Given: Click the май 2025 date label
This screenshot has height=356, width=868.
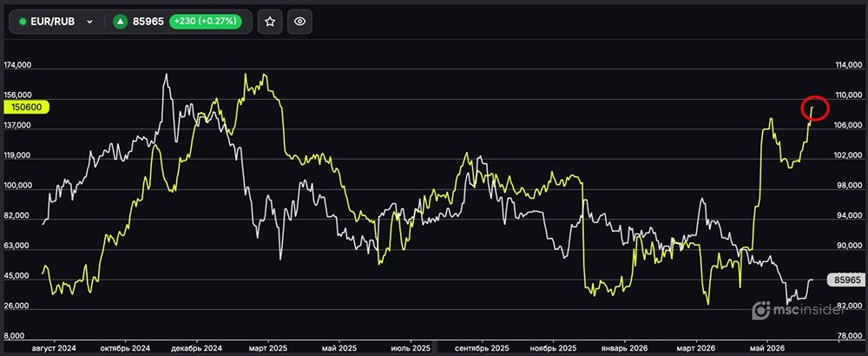Looking at the screenshot, I should click(x=339, y=349).
